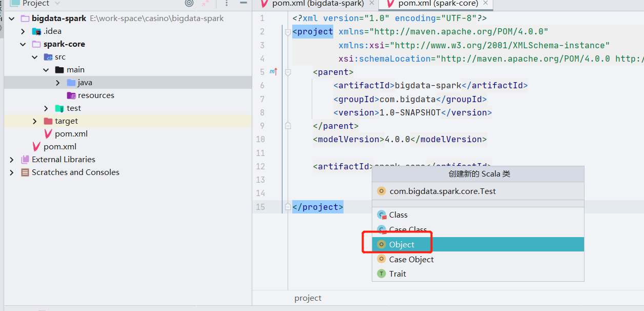This screenshot has width=644, height=311.
Task: Fold the parent block at line 5
Action: [x=288, y=72]
